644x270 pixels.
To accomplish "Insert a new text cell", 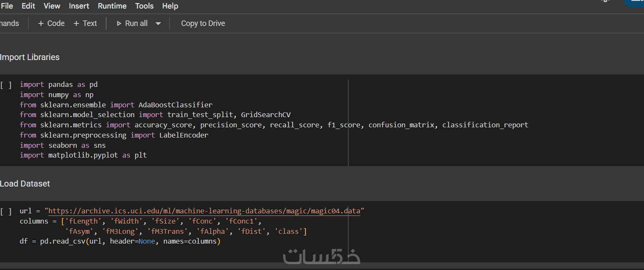I will click(85, 23).
